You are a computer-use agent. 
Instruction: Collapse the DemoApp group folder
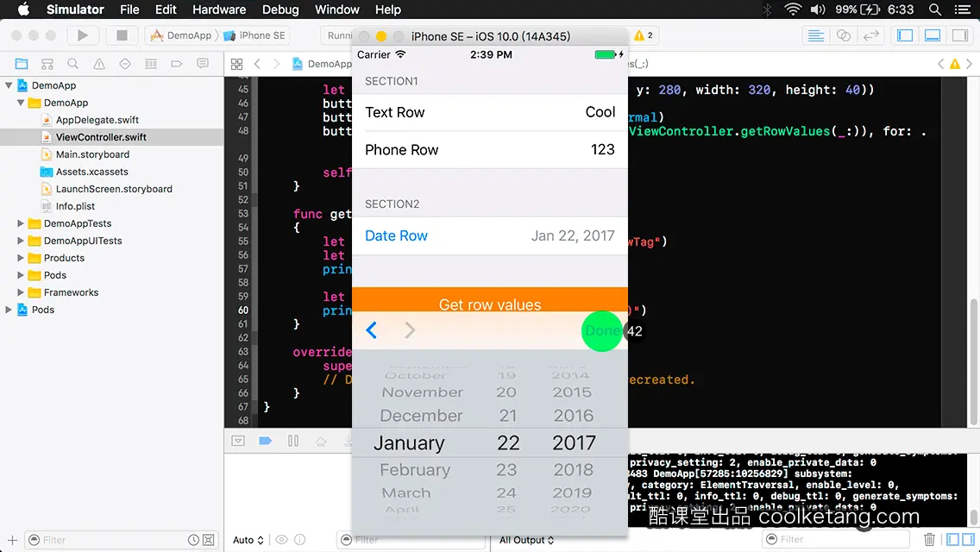[21, 103]
